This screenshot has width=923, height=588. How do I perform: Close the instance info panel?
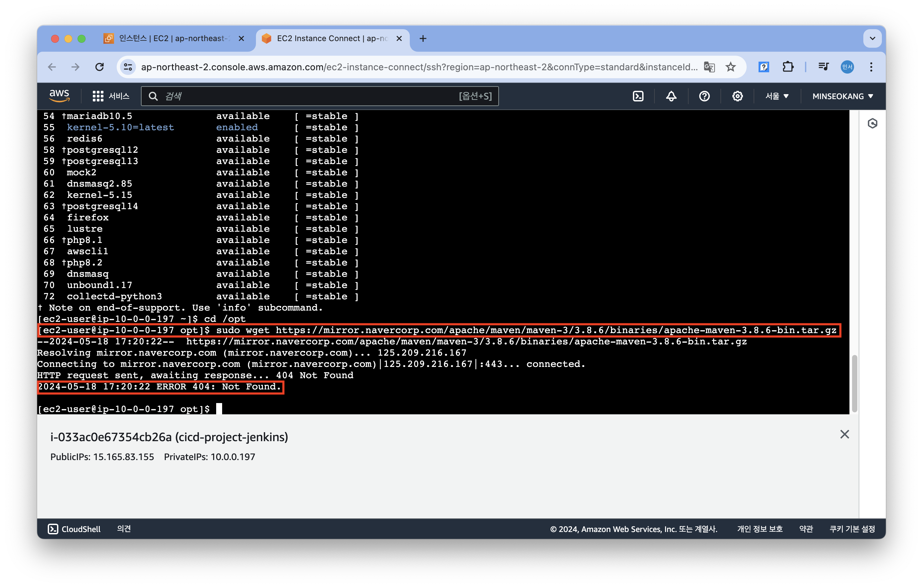point(844,434)
